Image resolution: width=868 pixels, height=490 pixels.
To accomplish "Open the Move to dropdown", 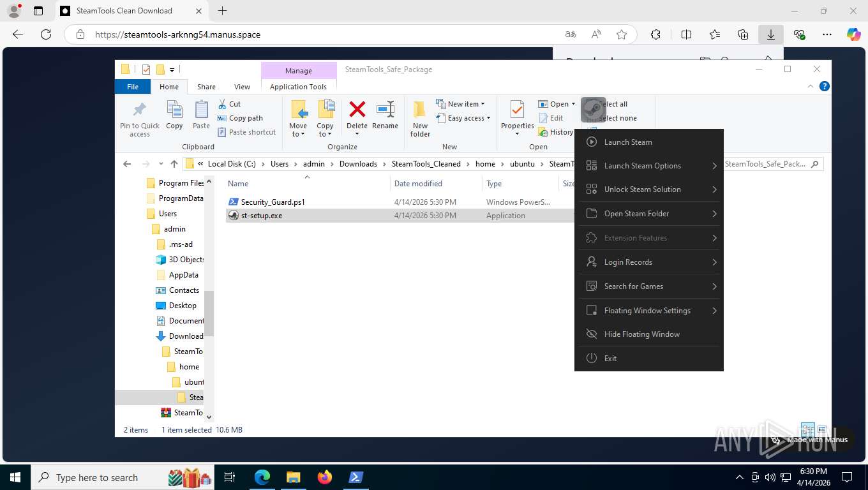I will click(x=298, y=130).
